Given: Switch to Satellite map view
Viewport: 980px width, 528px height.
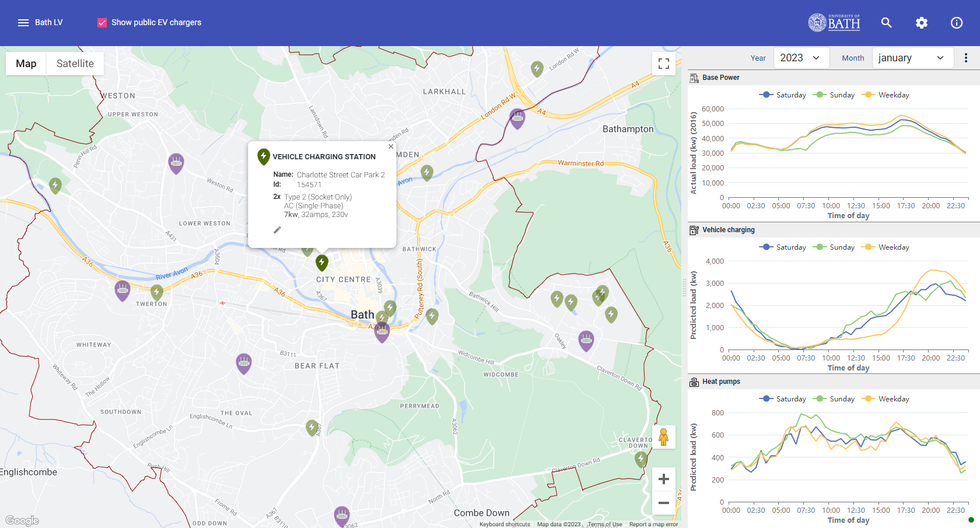Looking at the screenshot, I should tap(75, 64).
